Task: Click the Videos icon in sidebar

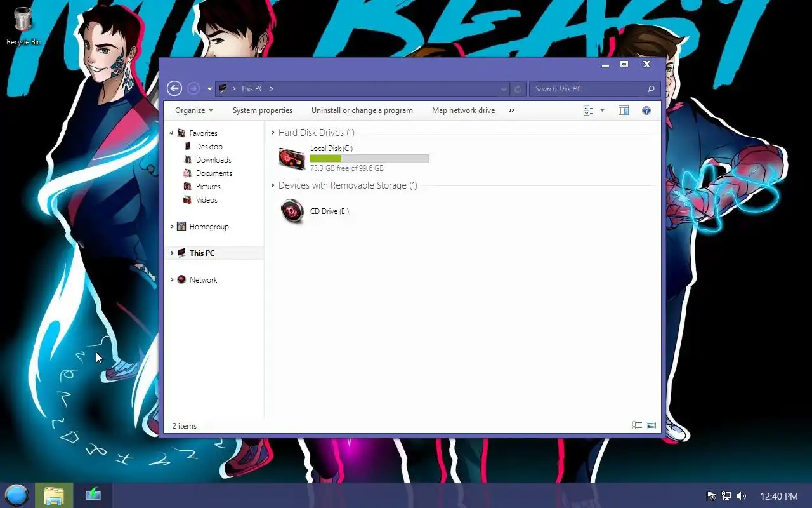Action: pyautogui.click(x=187, y=200)
